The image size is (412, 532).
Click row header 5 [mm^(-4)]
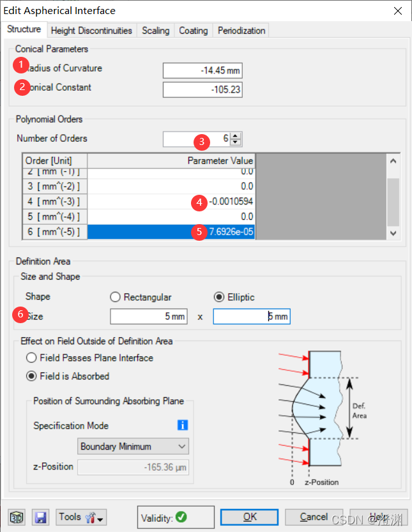[x=55, y=217]
